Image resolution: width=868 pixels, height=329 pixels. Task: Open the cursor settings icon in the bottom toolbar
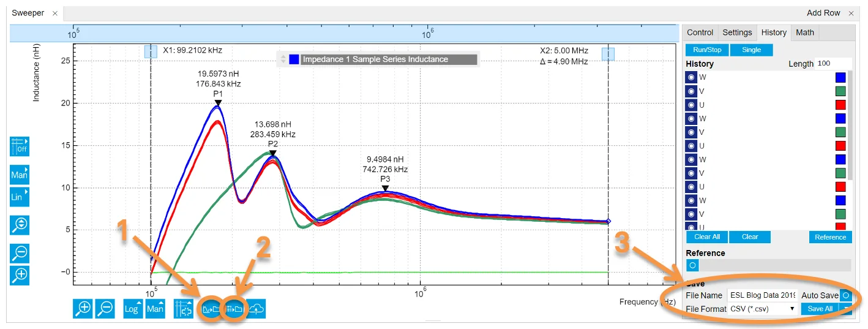(x=184, y=309)
